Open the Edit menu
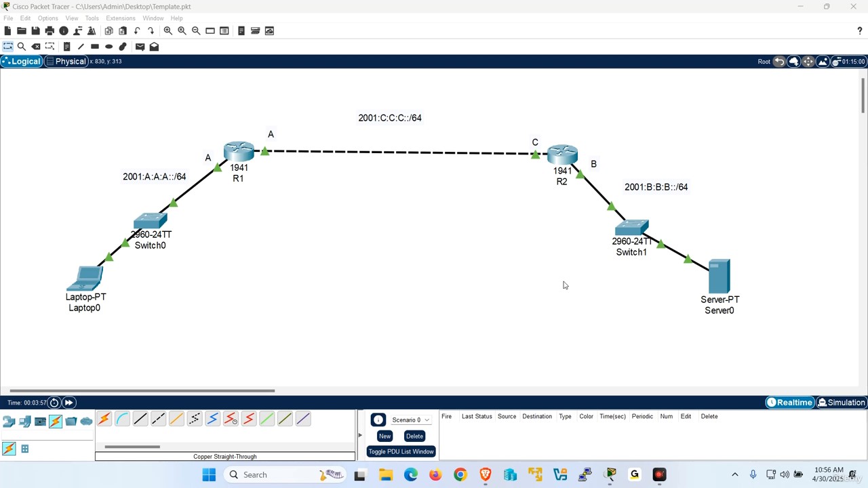Screen dimensions: 868x488 (x=25, y=18)
